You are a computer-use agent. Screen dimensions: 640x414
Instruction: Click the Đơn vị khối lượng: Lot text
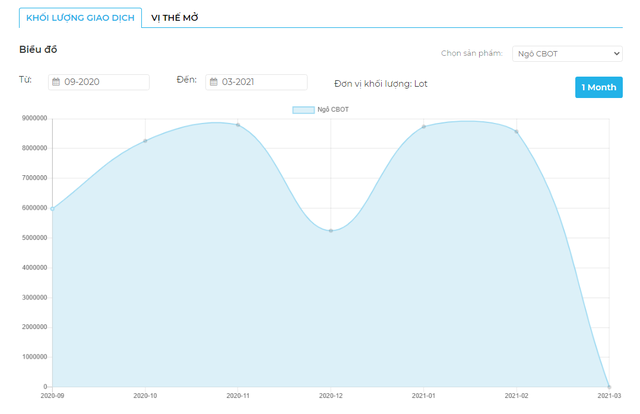pyautogui.click(x=381, y=84)
